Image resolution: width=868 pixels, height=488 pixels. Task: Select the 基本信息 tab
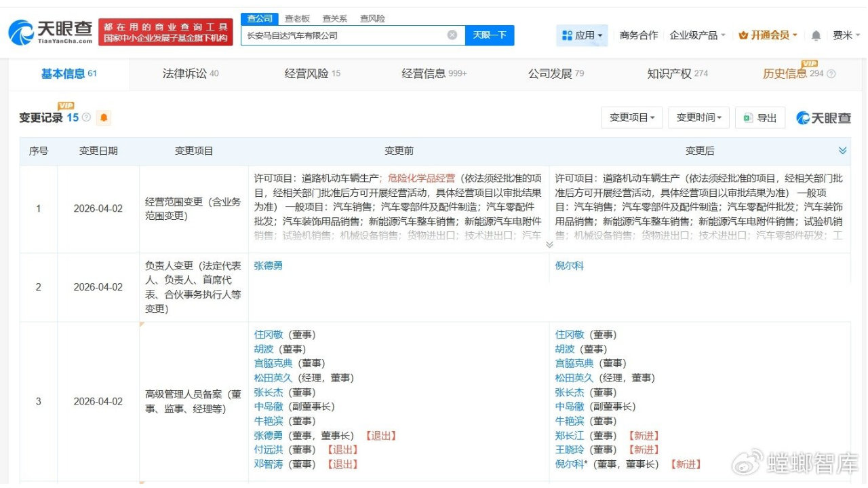tap(68, 73)
